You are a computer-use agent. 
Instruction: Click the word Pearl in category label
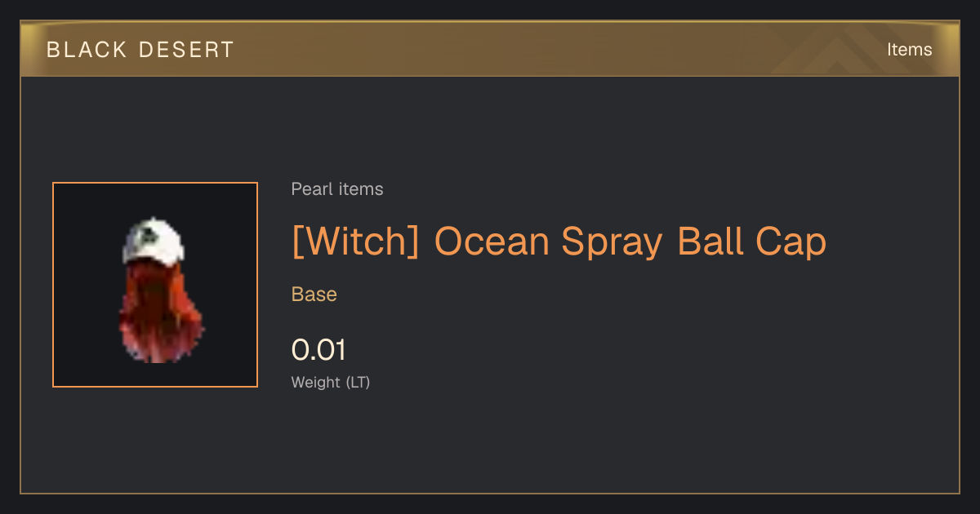312,189
